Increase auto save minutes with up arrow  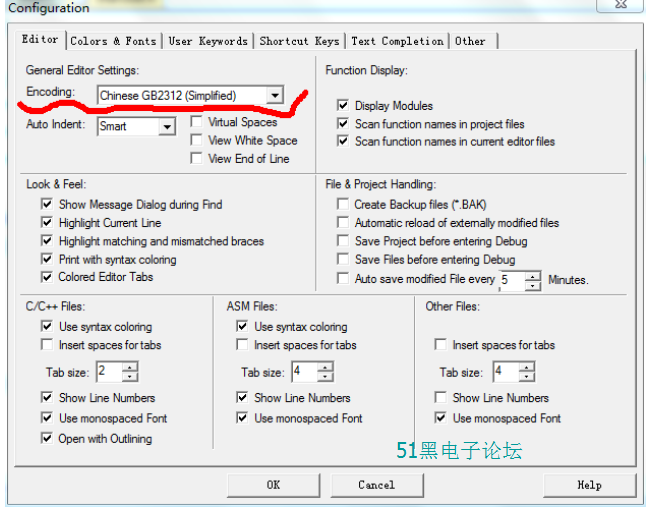tap(533, 276)
